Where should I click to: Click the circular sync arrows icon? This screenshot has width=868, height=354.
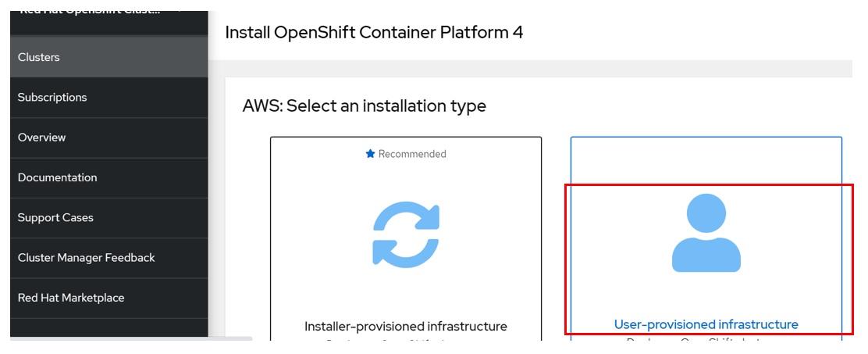[406, 234]
